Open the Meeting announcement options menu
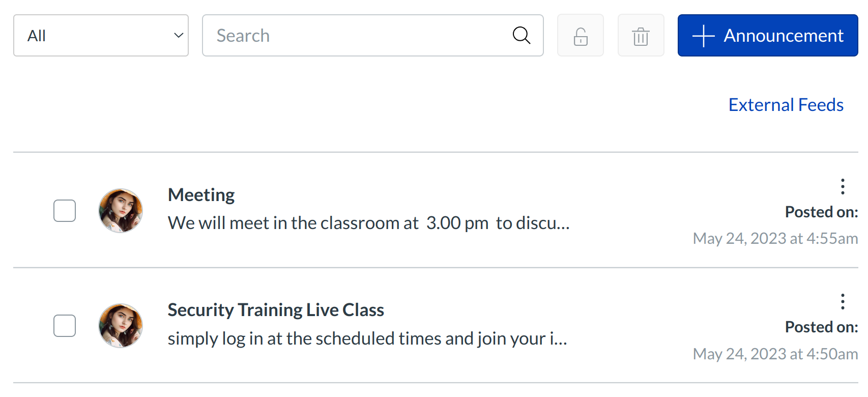 point(843,187)
